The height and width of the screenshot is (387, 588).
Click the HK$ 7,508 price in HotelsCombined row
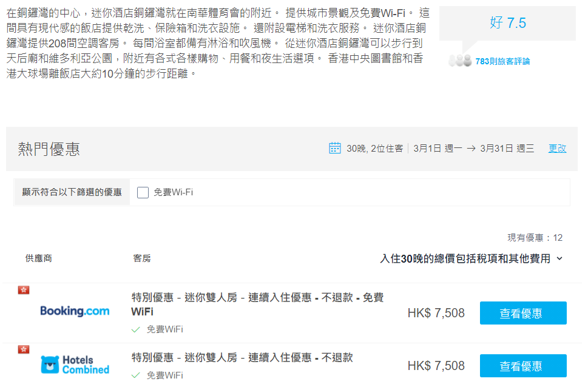coord(436,366)
